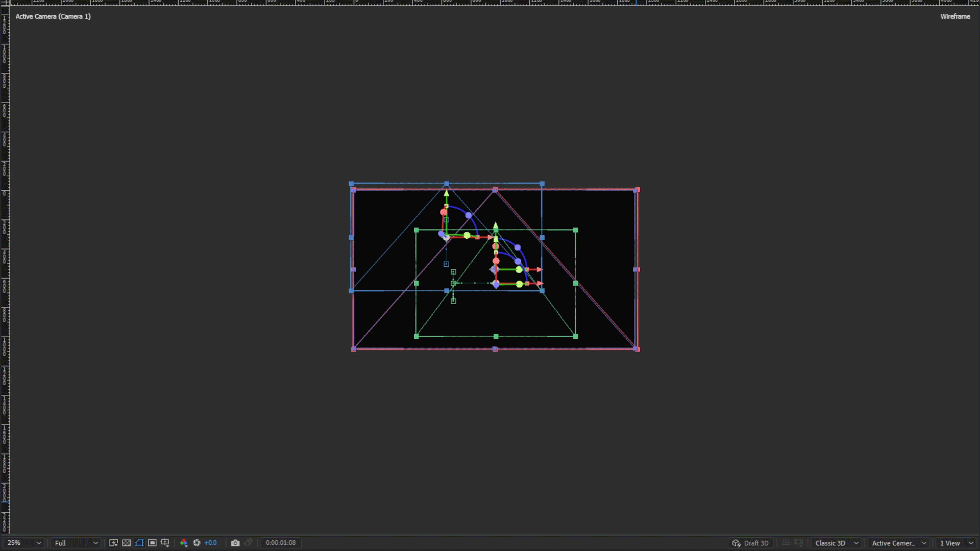Open the magnification ratio 25% dropdown
This screenshot has height=551, width=980.
pos(24,543)
